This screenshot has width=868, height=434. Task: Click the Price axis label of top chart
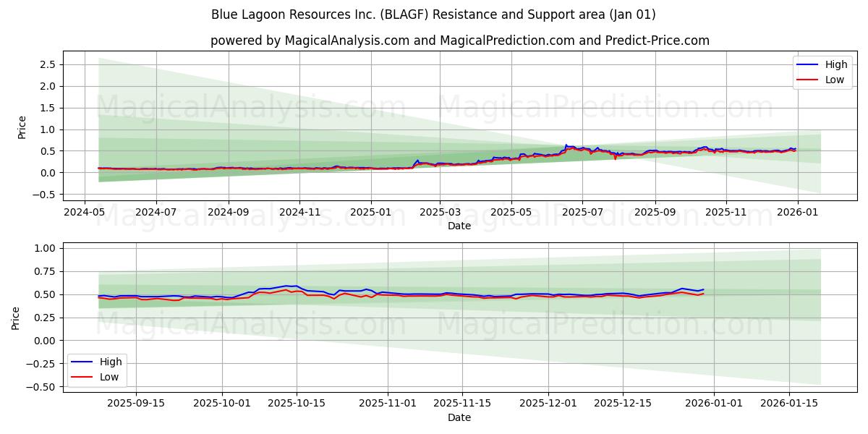tap(22, 127)
